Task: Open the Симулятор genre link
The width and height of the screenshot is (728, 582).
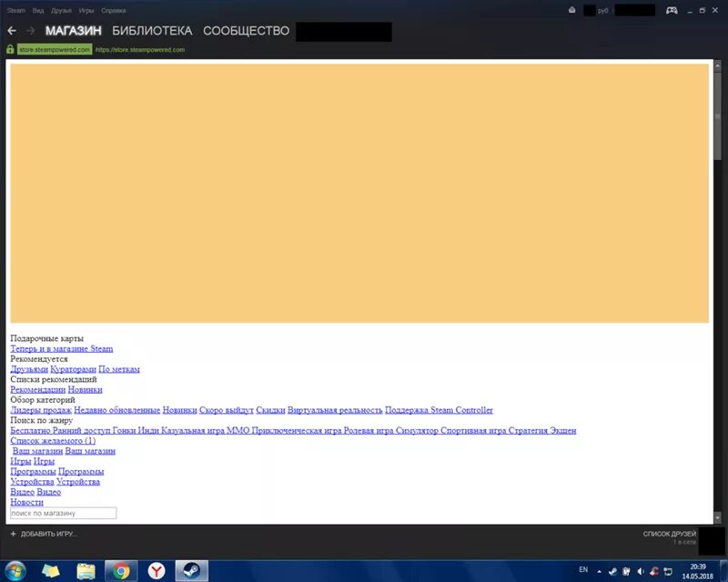Action: 417,430
